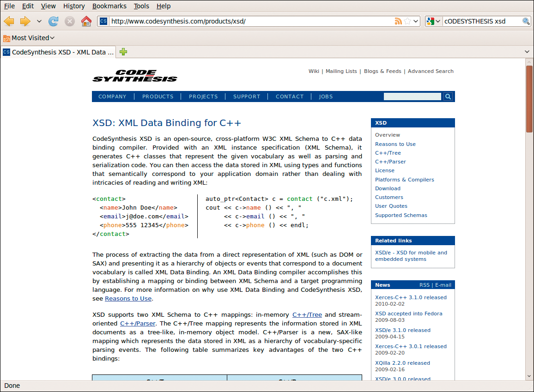This screenshot has height=392, width=534.
Task: Click the browser Forward arrow button
Action: [25, 21]
